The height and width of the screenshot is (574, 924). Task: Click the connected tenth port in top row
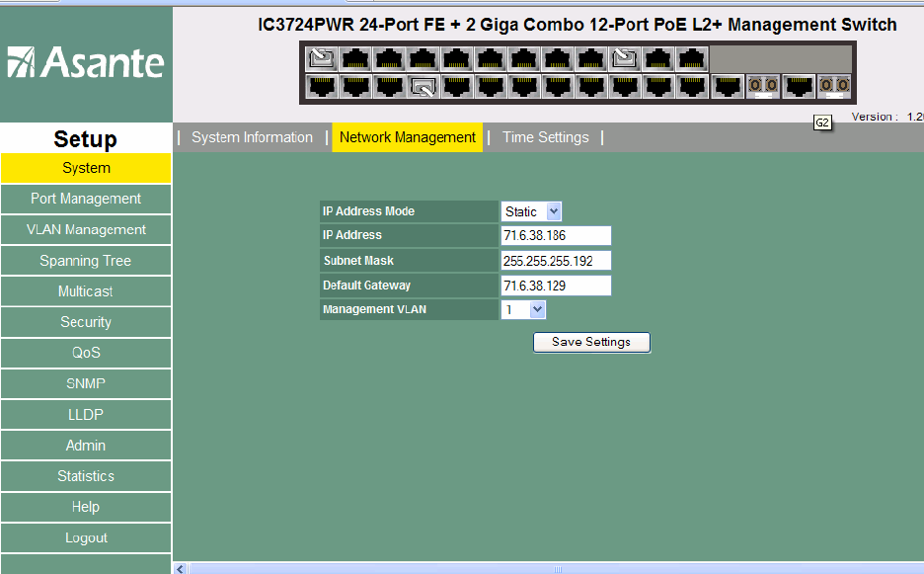[x=625, y=59]
